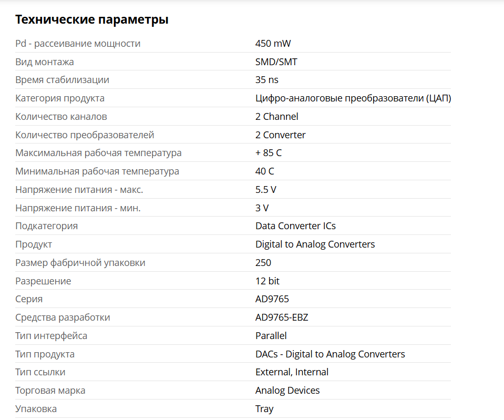Screen dimensions: 504x420
Task: Select the "SMD/SMT" mounting type value
Action: tap(276, 62)
